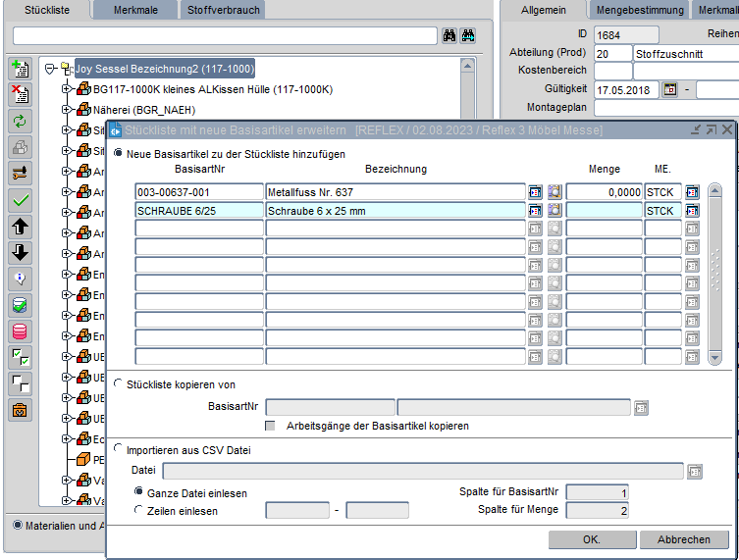This screenshot has width=739, height=560.
Task: Click the move down arrow icon
Action: [x=21, y=252]
